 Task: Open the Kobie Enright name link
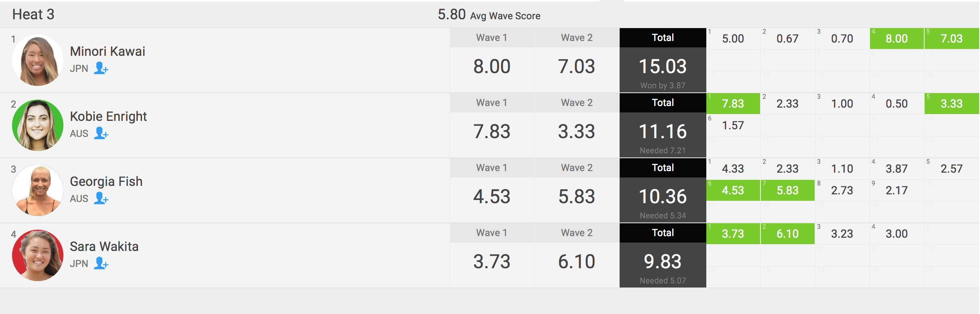click(x=108, y=116)
